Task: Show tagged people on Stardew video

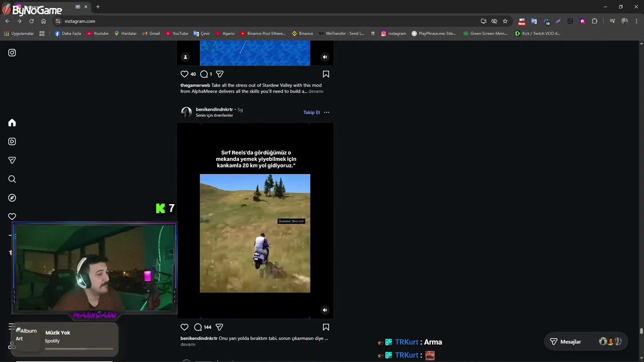Action: [185, 57]
